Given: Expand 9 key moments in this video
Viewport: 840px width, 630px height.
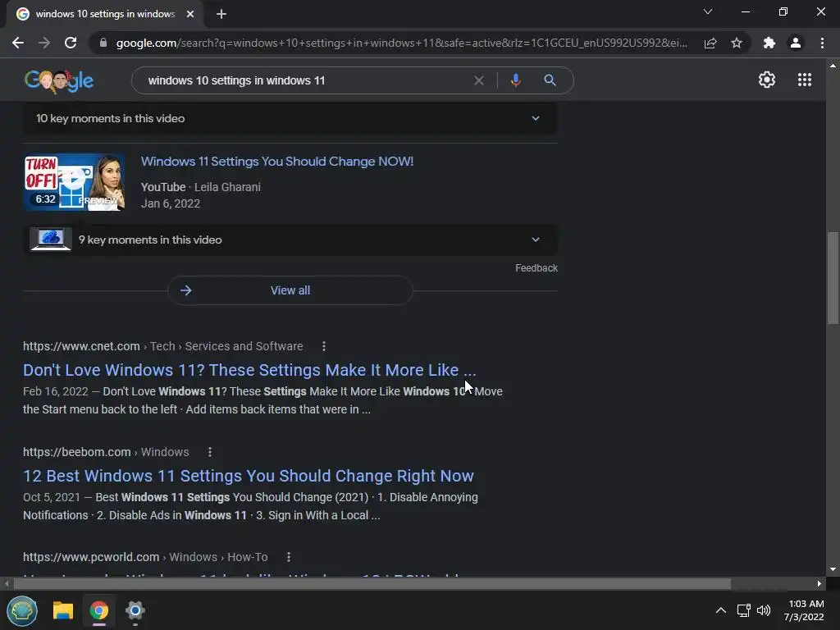Looking at the screenshot, I should tap(290, 240).
